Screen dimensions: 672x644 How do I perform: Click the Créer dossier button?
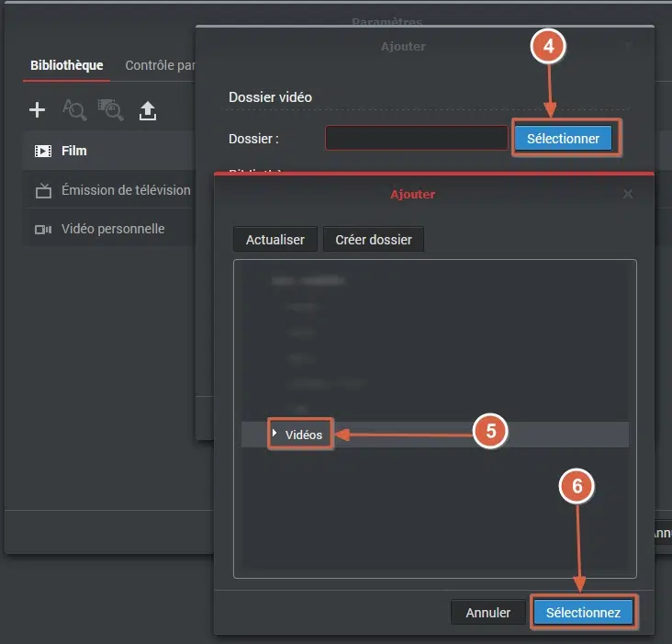pyautogui.click(x=374, y=240)
